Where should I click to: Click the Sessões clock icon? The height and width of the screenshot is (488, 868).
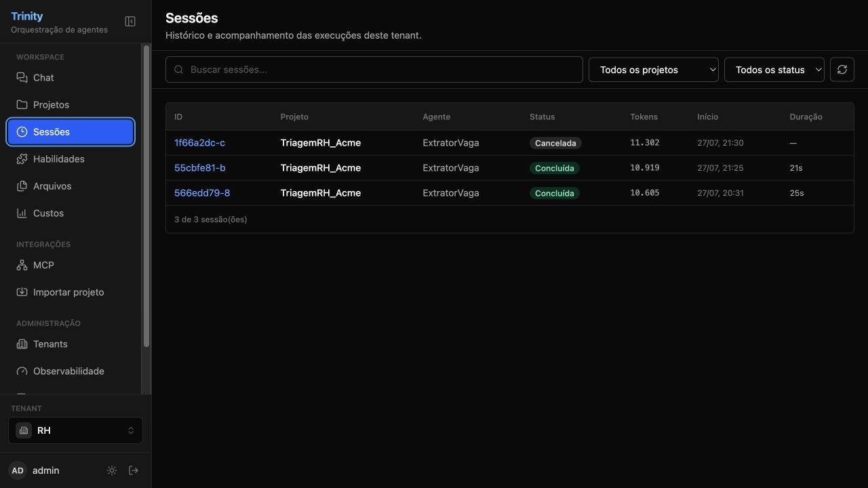(22, 132)
